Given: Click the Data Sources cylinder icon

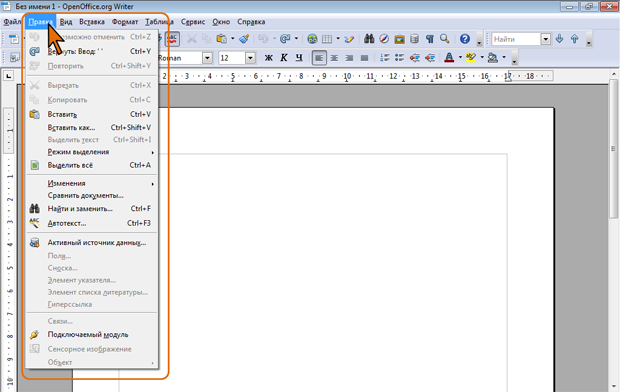Looking at the screenshot, I should click(414, 39).
